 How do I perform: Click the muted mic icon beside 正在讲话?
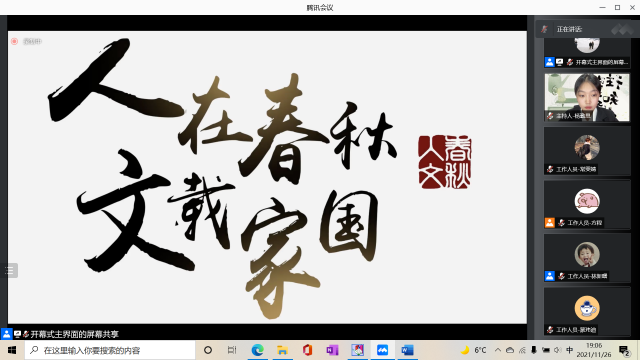[544, 29]
